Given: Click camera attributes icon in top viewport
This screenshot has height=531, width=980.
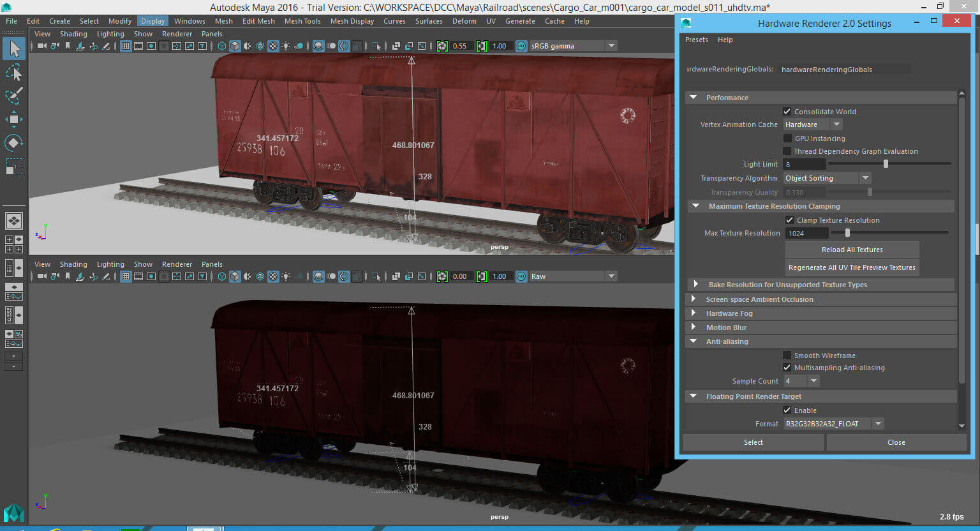Looking at the screenshot, I should (55, 46).
